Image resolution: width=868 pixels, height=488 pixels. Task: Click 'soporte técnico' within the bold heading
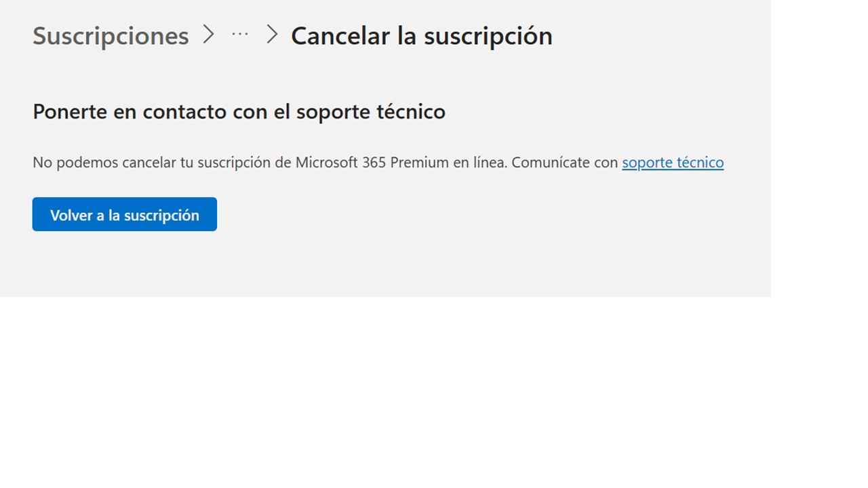coord(371,112)
